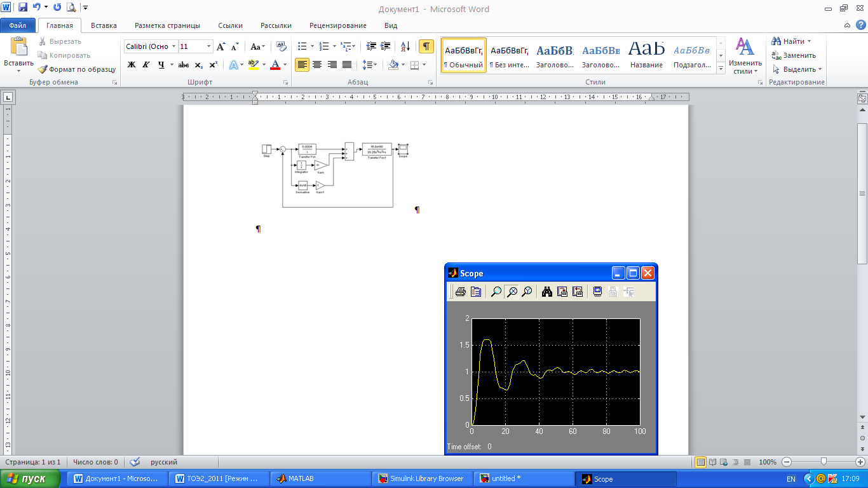The width and height of the screenshot is (868, 488).
Task: Expand the Найти dropdown arrow
Action: (809, 41)
